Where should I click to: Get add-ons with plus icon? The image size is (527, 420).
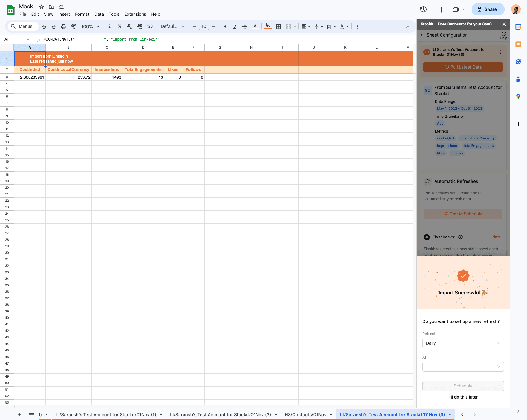[518, 124]
